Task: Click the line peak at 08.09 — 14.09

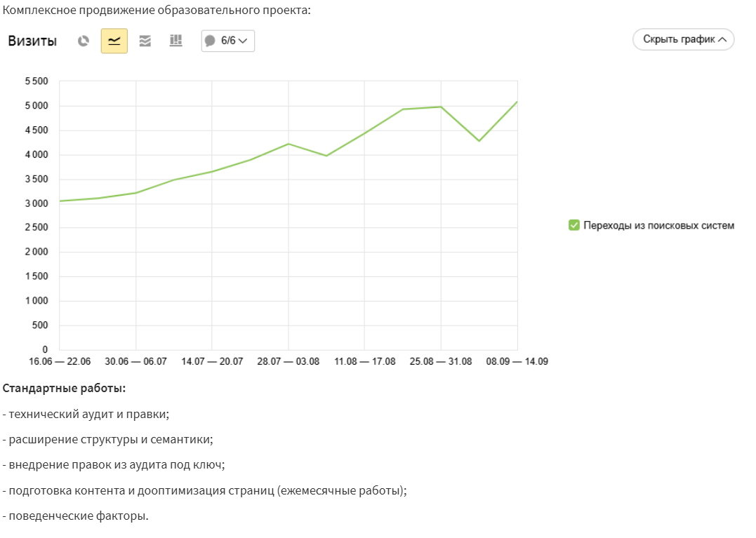Action: (x=517, y=102)
